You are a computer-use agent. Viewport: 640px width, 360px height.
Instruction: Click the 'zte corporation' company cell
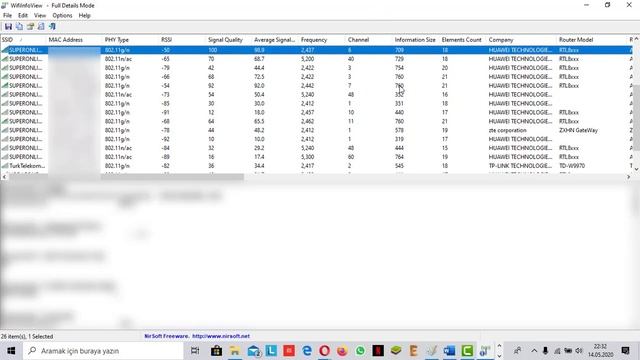click(x=507, y=130)
